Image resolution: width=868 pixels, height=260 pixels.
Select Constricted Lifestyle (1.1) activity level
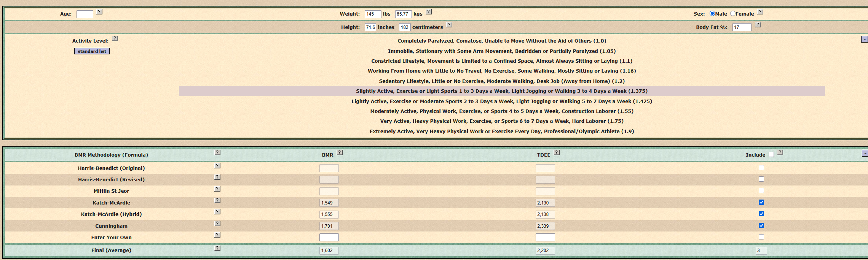pos(502,61)
